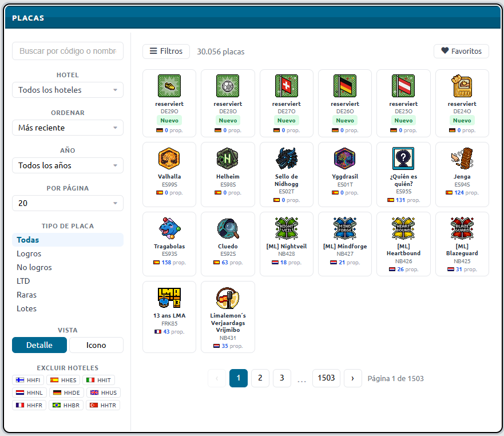This screenshot has height=436, width=504.
Task: Open the Hotel dropdown 'Todos los hoteles'
Action: [x=68, y=90]
